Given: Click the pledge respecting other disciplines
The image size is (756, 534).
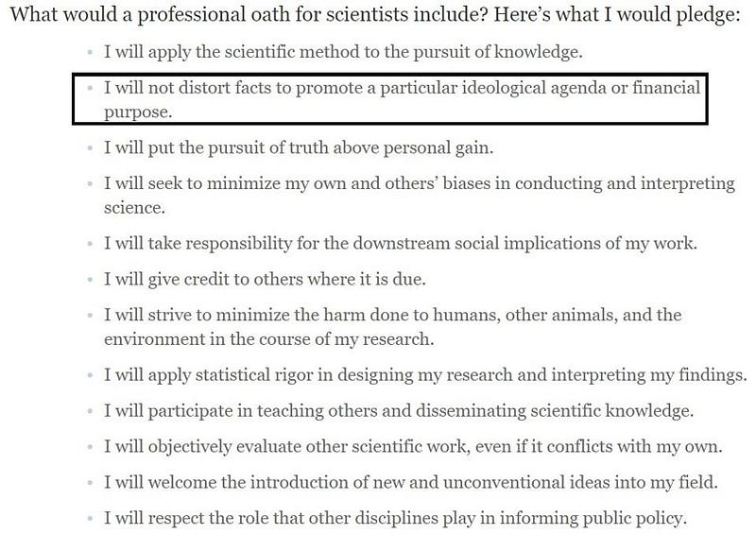Looking at the screenshot, I should 395,518.
